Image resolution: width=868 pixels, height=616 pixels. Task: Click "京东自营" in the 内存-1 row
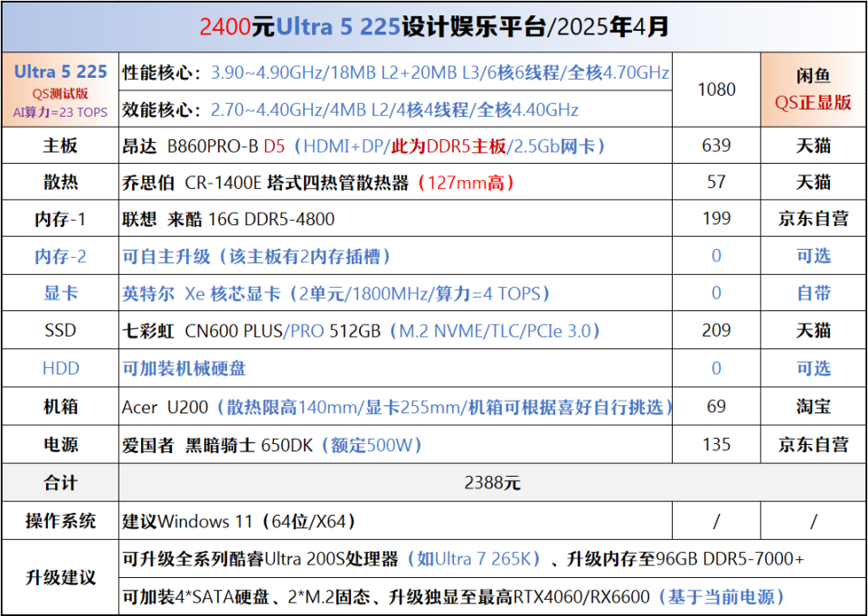[x=813, y=219]
